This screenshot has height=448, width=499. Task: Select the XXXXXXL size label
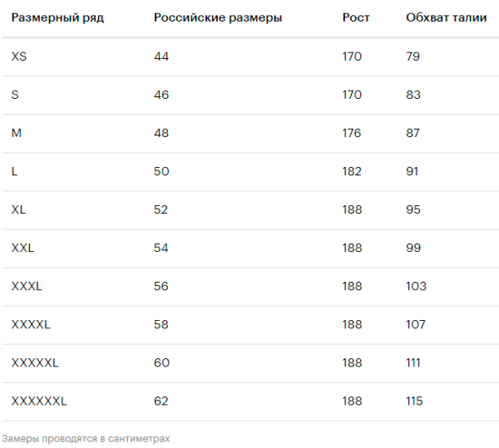39,401
